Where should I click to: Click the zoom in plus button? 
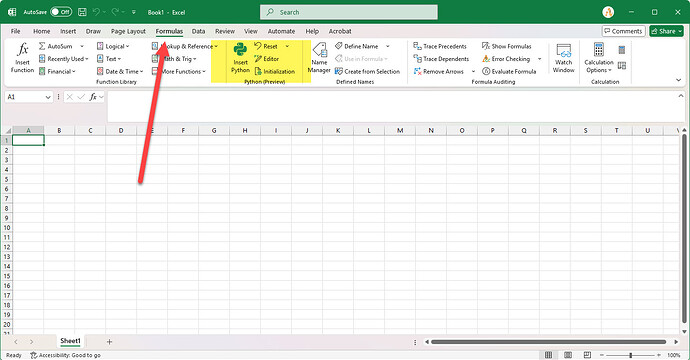pos(659,355)
